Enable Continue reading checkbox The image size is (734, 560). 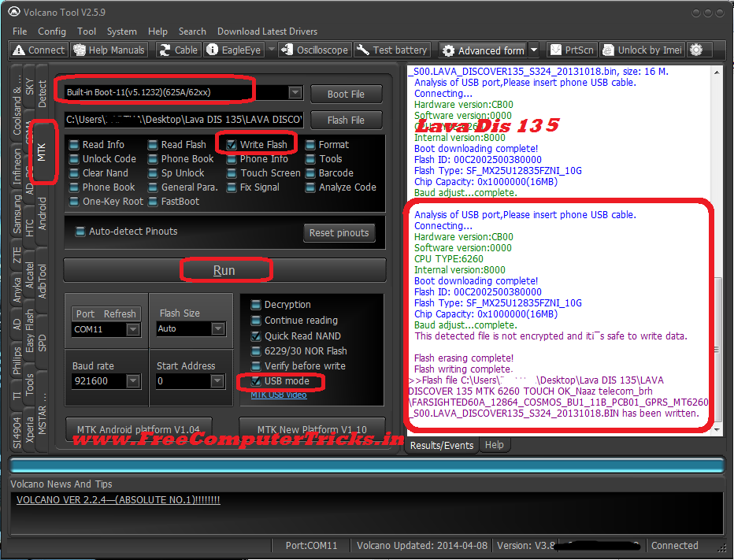[x=256, y=321]
